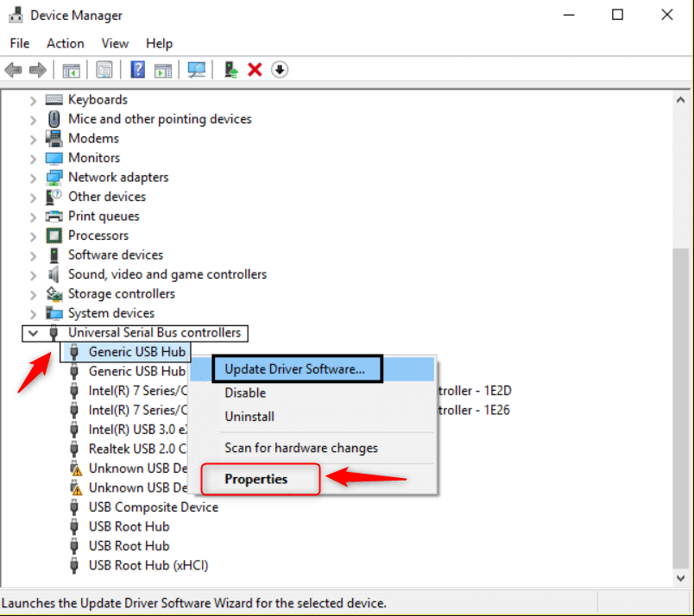Click the Properties sheet toolbar icon
This screenshot has height=616, width=694.
(x=104, y=69)
